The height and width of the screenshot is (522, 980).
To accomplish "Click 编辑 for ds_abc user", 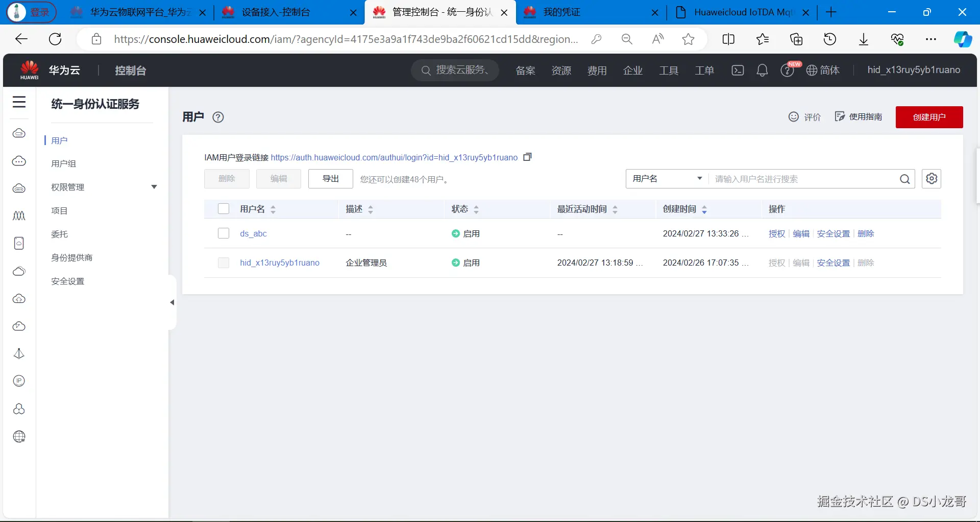I will (801, 233).
